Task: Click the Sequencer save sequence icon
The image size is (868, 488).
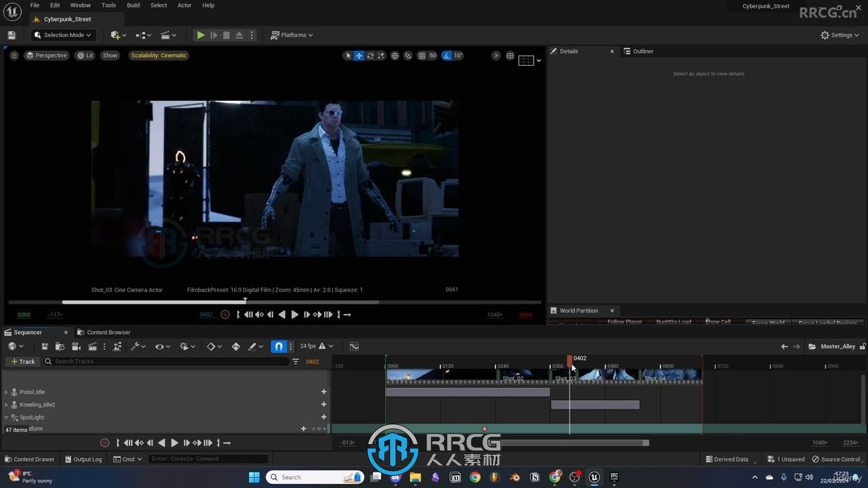Action: 45,346
